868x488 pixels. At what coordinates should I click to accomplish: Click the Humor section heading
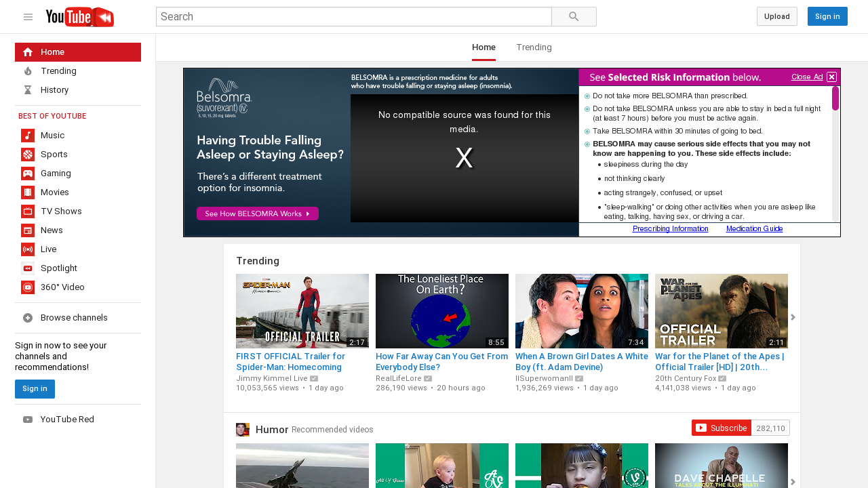pos(272,430)
